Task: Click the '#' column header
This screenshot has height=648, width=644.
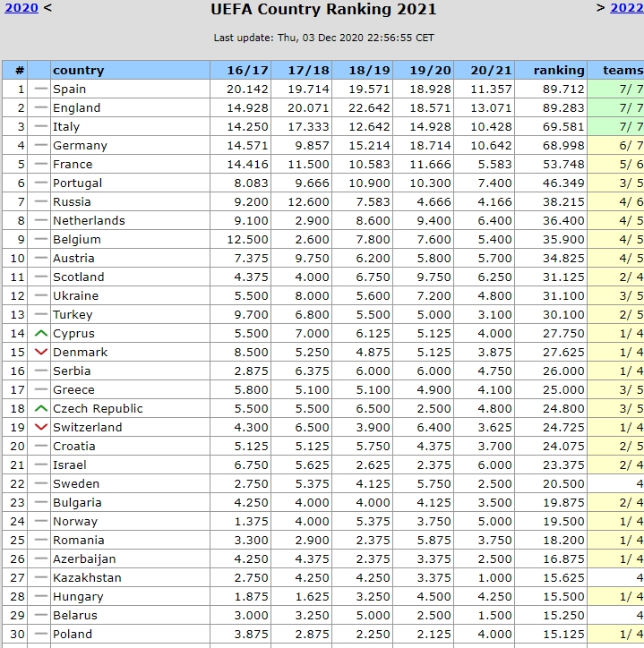Action: (15, 70)
